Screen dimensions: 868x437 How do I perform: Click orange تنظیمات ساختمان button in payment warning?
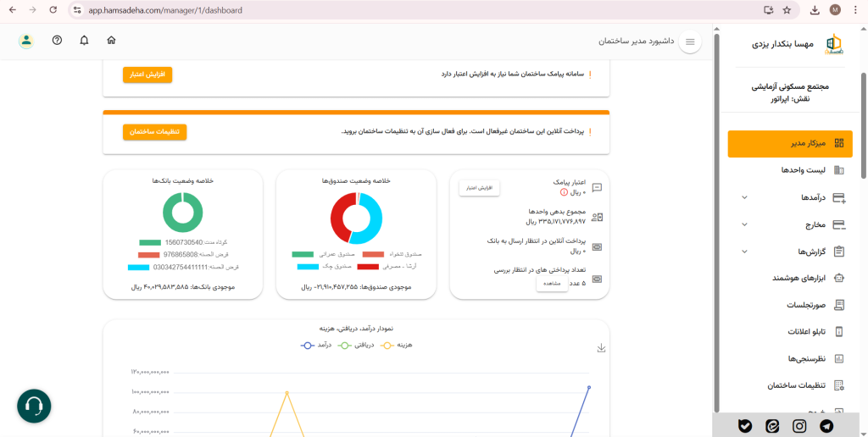[154, 132]
